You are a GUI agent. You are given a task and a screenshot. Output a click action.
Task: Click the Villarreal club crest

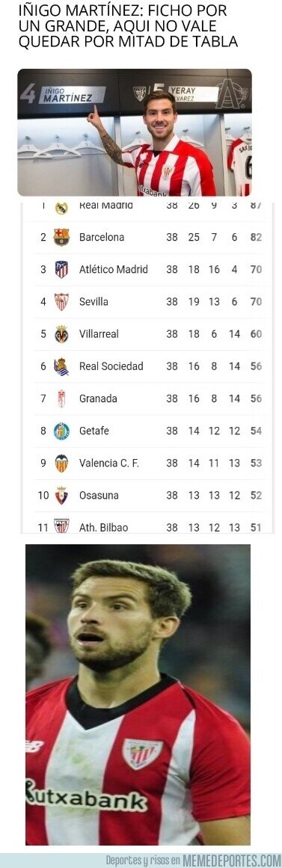(61, 333)
